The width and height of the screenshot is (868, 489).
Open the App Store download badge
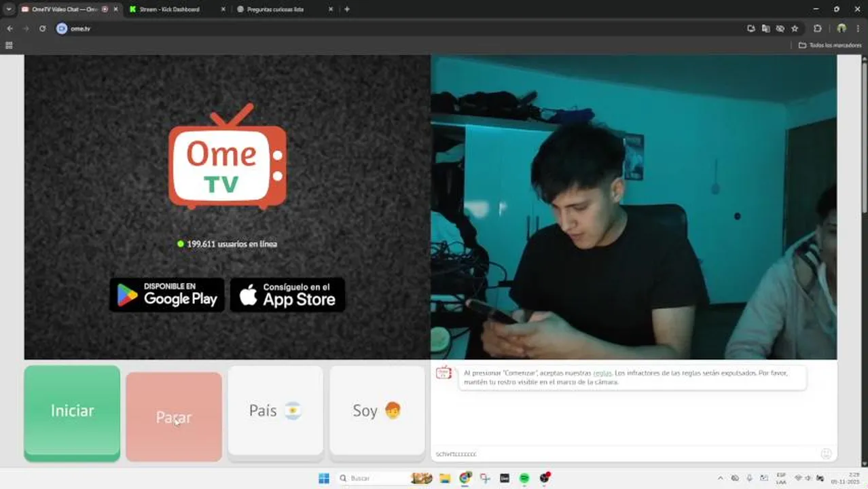287,295
